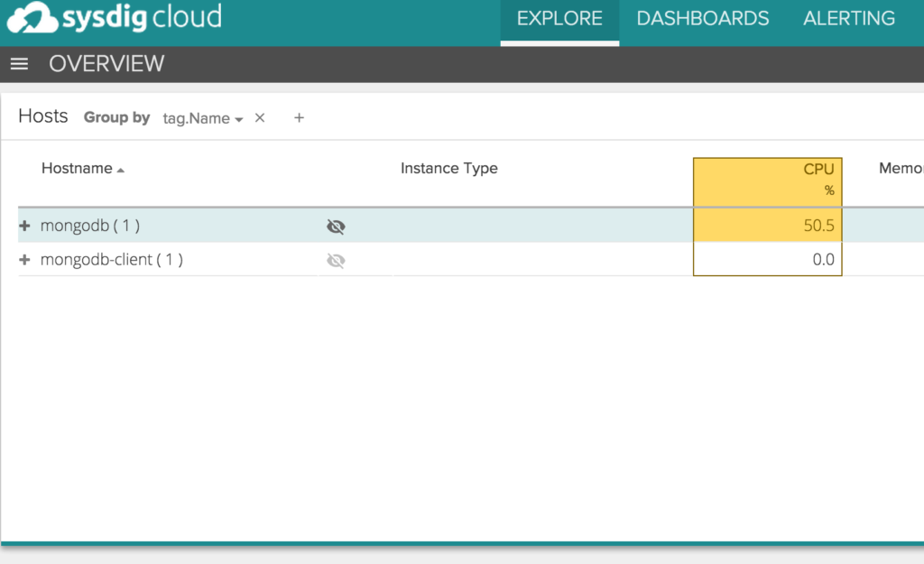This screenshot has height=564, width=924.
Task: Add a new group-by level
Action: click(x=300, y=118)
